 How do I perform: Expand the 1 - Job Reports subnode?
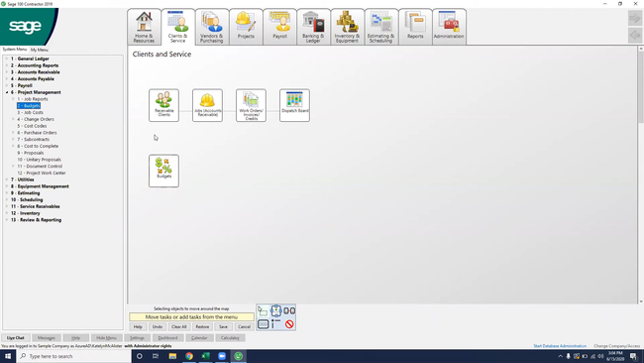[x=13, y=99]
